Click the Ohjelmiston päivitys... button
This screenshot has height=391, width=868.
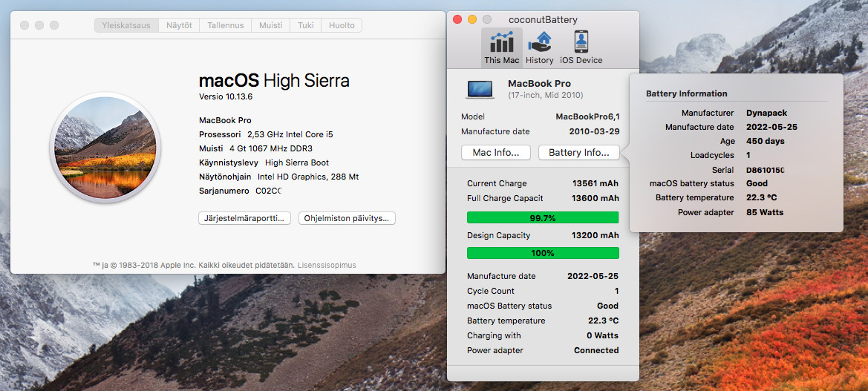click(347, 218)
